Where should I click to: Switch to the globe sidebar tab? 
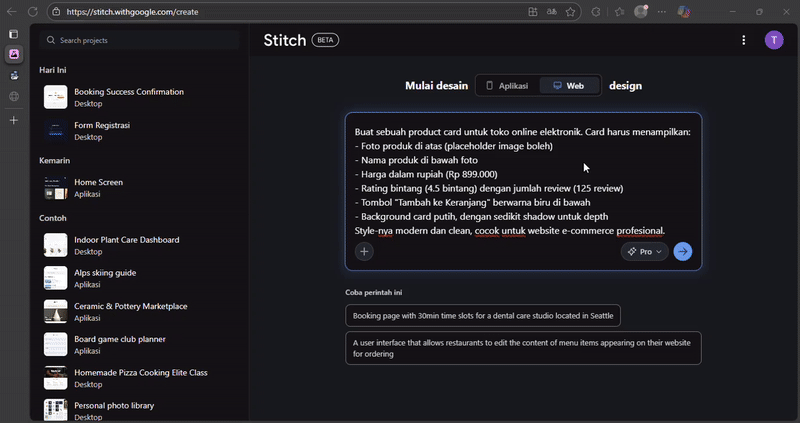pyautogui.click(x=14, y=96)
